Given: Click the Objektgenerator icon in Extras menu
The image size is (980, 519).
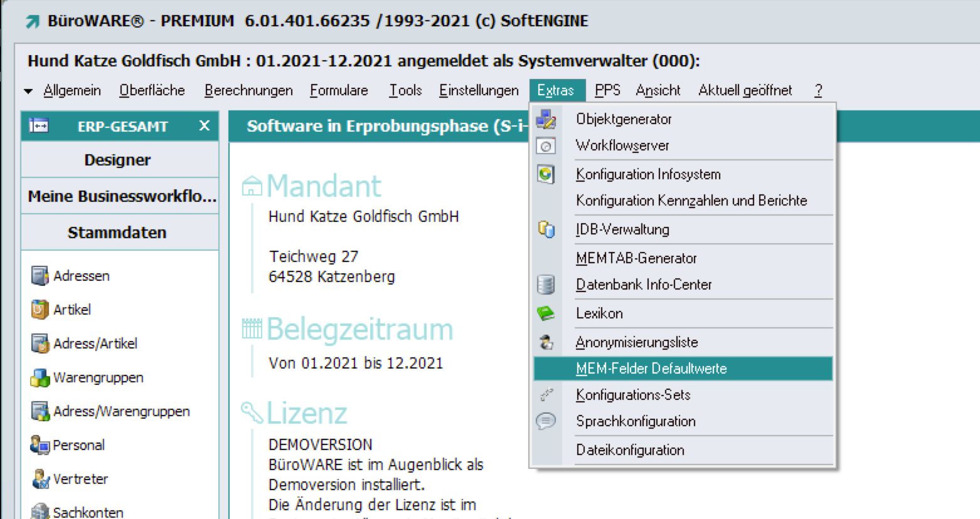Looking at the screenshot, I should [x=546, y=119].
